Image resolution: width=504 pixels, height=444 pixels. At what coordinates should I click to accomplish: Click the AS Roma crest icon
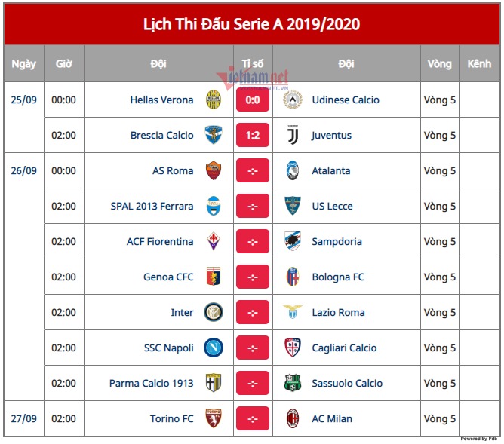(x=214, y=170)
